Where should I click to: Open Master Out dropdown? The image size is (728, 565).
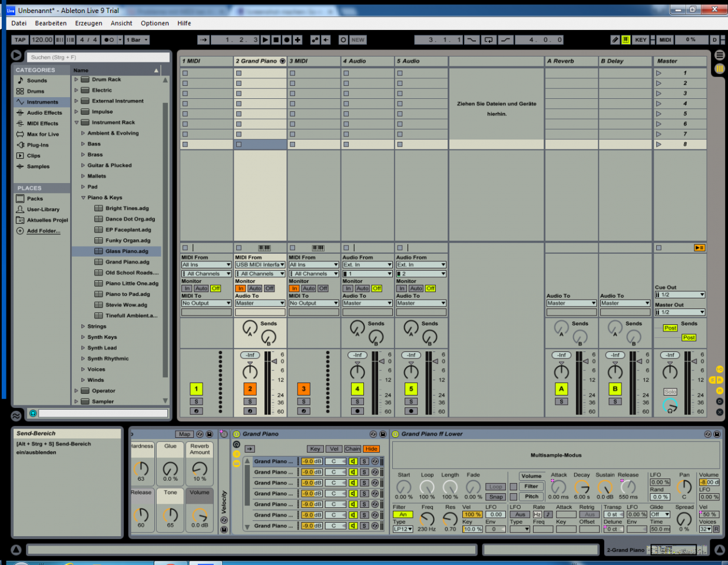point(680,313)
